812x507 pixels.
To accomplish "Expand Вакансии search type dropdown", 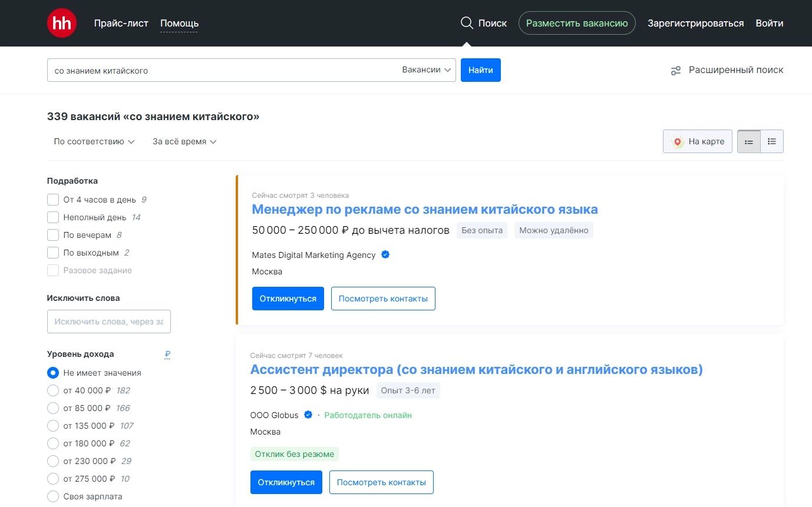I will (427, 70).
